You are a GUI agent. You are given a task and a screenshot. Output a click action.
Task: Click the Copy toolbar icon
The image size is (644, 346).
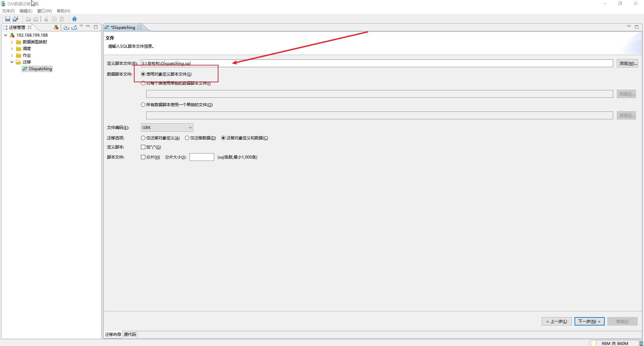coord(54,19)
